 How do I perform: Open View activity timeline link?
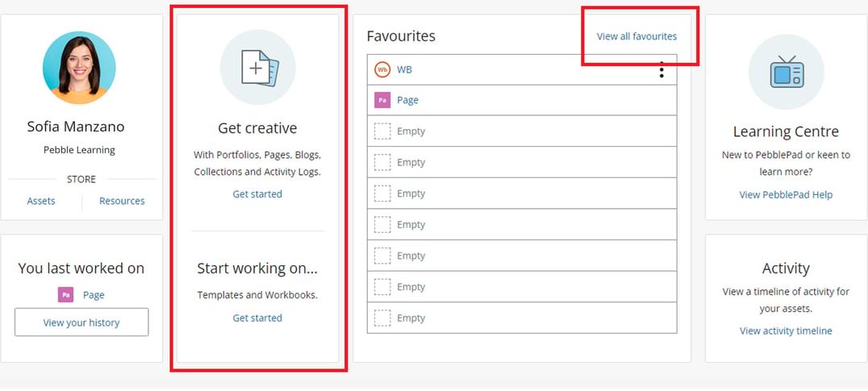786,331
